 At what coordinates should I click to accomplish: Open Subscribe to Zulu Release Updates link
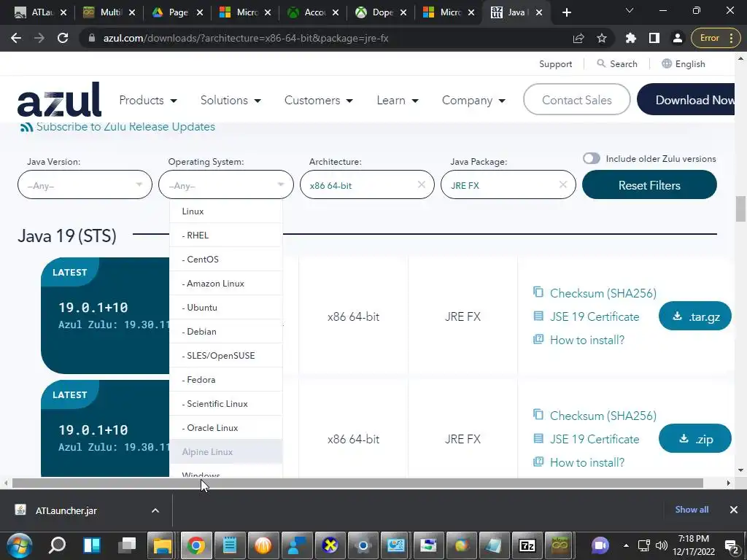pyautogui.click(x=125, y=127)
